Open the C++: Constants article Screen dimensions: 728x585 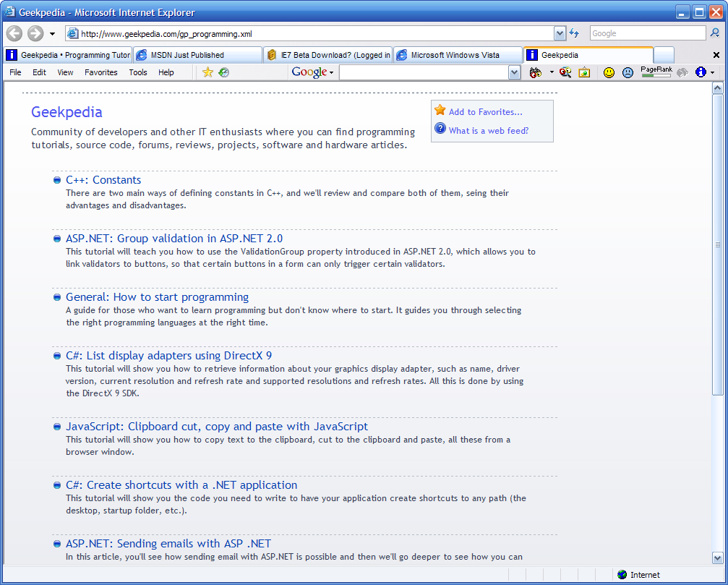pyautogui.click(x=103, y=179)
